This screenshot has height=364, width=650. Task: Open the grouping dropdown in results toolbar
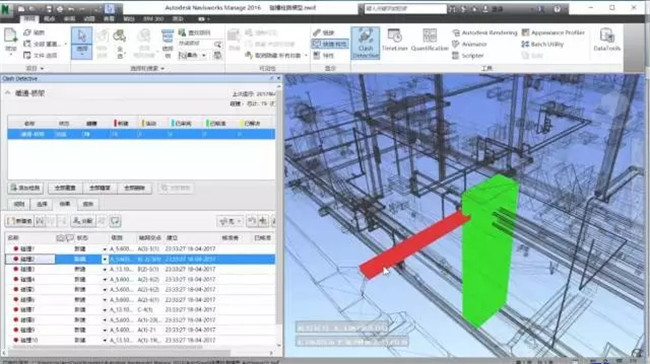coord(230,221)
